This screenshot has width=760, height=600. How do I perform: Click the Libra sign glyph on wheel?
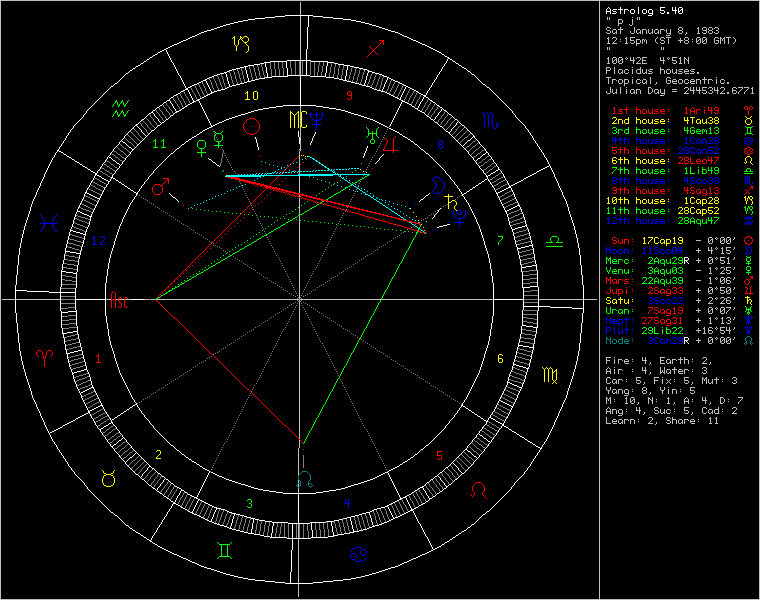pos(554,241)
